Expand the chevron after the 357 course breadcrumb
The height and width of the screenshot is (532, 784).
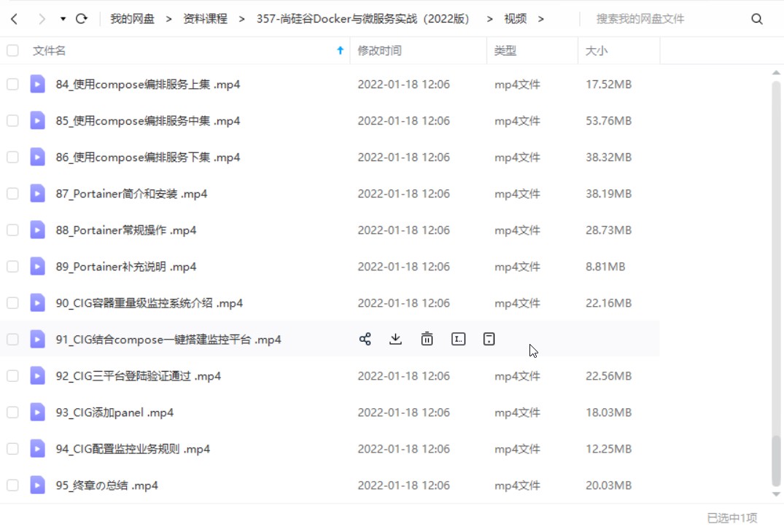(489, 19)
